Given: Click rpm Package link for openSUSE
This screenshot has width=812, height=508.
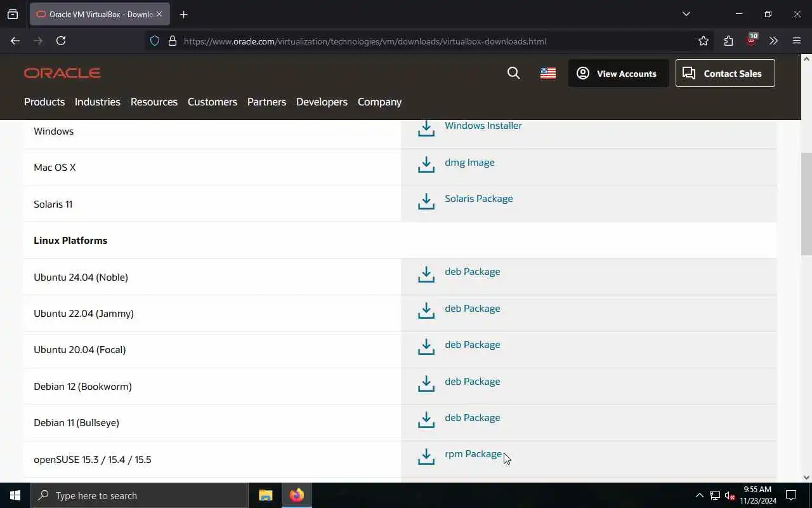Looking at the screenshot, I should (473, 454).
